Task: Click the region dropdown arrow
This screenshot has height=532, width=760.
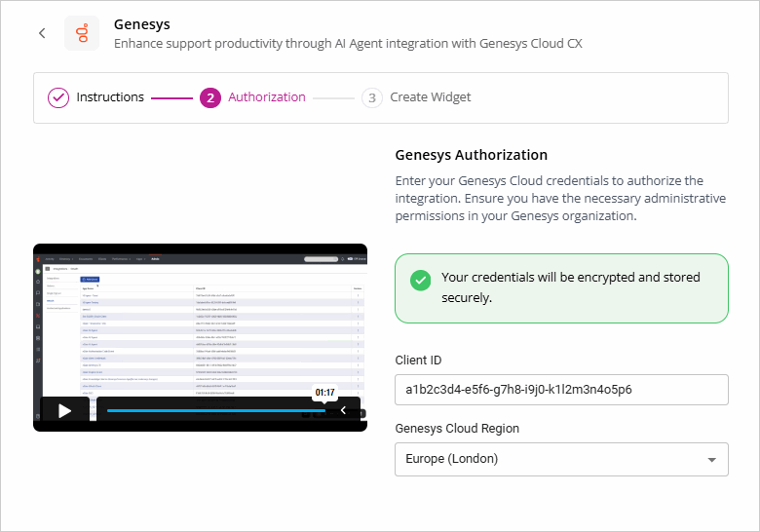Action: point(711,459)
